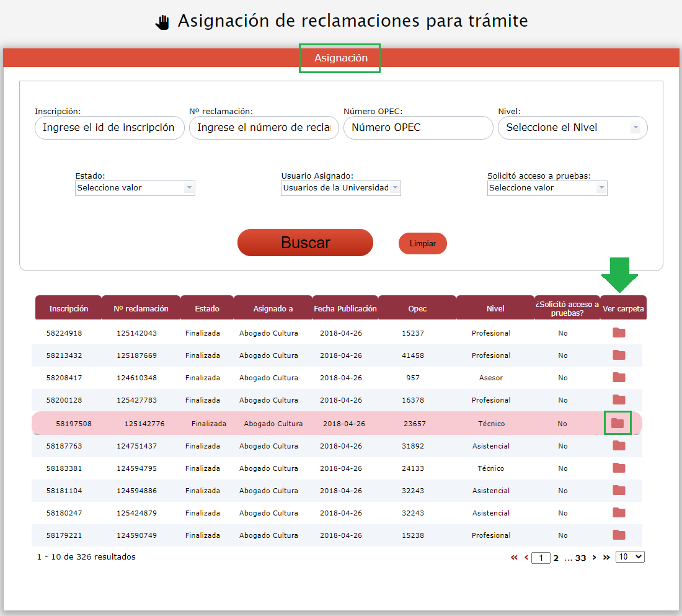Click the Buscar button

305,243
